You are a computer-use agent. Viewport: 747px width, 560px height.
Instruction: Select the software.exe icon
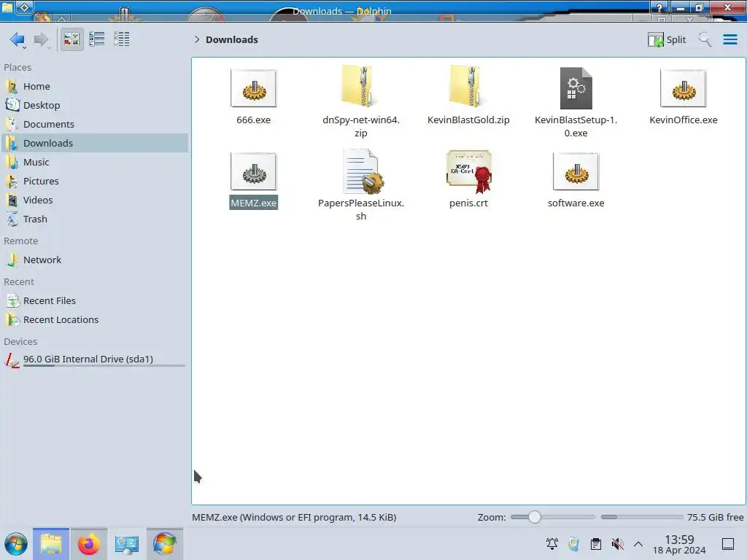click(576, 171)
